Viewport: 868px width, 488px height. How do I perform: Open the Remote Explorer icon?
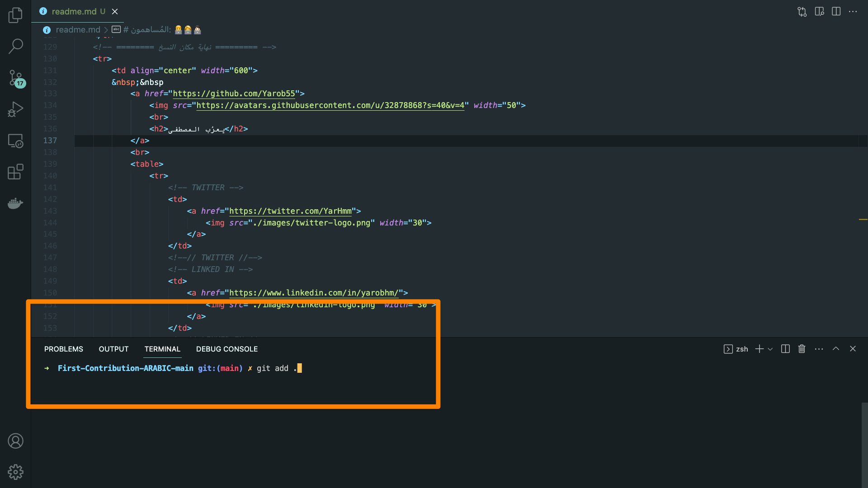click(15, 141)
